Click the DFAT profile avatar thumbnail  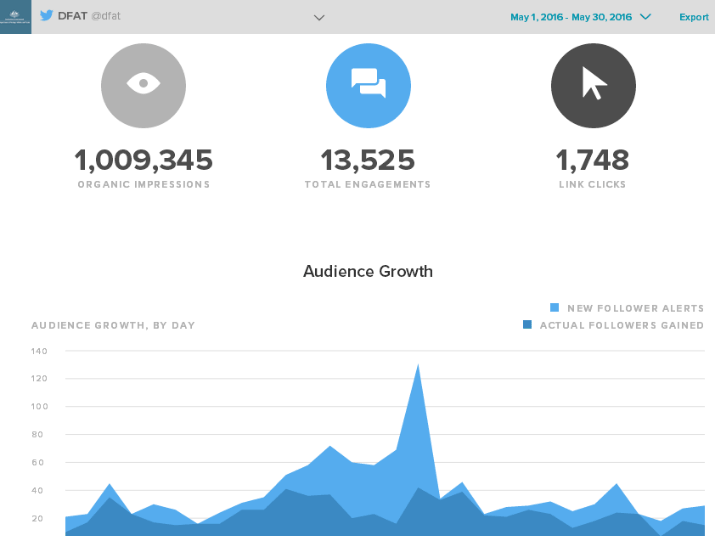click(16, 16)
